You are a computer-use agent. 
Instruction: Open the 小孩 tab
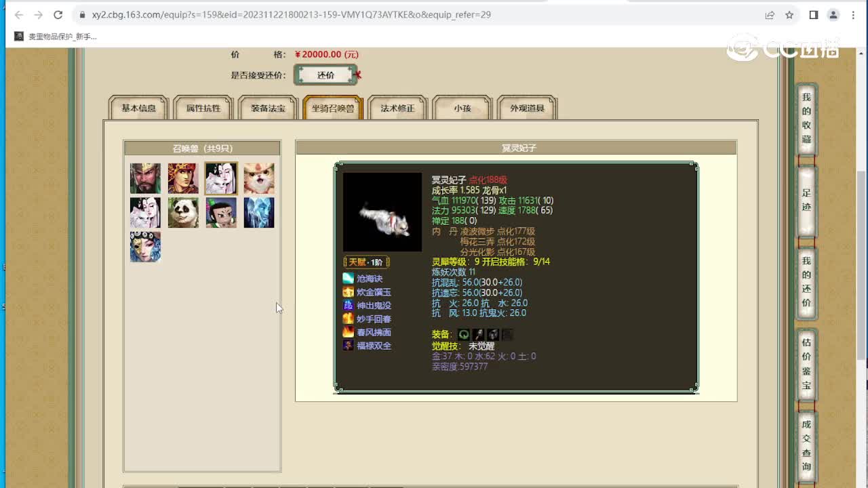pyautogui.click(x=462, y=108)
